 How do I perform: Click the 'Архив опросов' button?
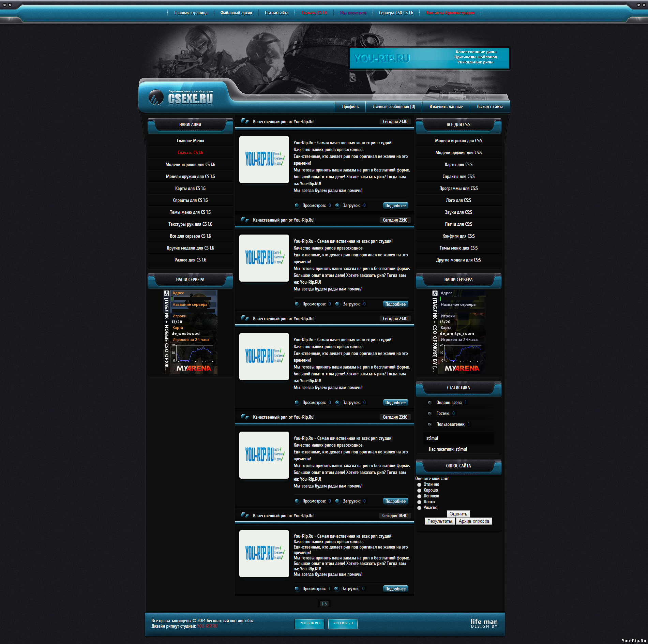click(x=474, y=521)
